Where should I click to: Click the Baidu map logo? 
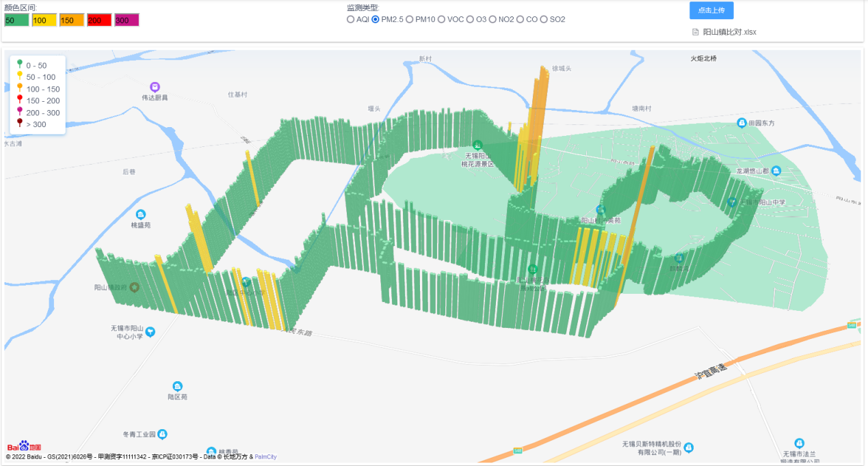coord(25,447)
